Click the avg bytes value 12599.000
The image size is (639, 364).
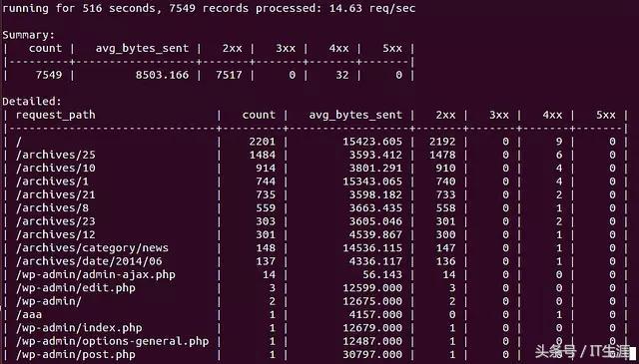coord(372,288)
